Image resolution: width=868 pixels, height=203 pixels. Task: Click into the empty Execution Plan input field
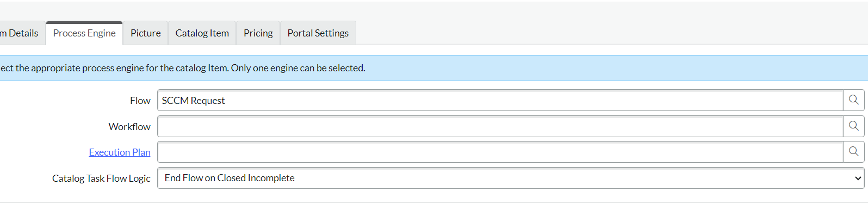[x=500, y=152]
